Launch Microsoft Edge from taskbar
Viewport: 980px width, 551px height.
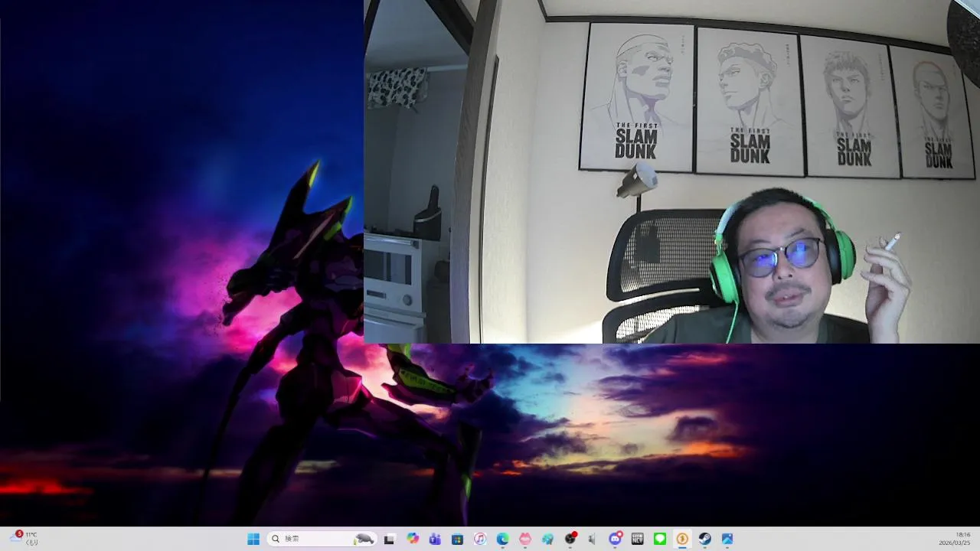[x=502, y=539]
